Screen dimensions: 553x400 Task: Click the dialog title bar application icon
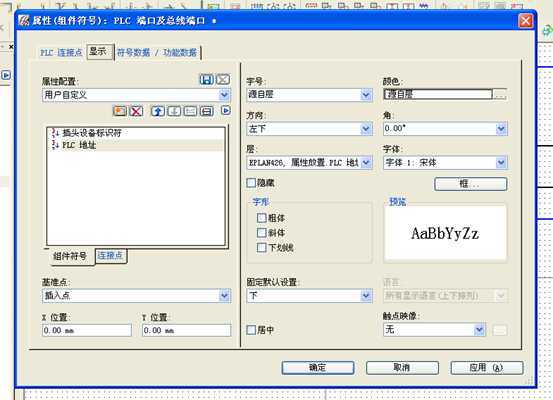pyautogui.click(x=24, y=20)
